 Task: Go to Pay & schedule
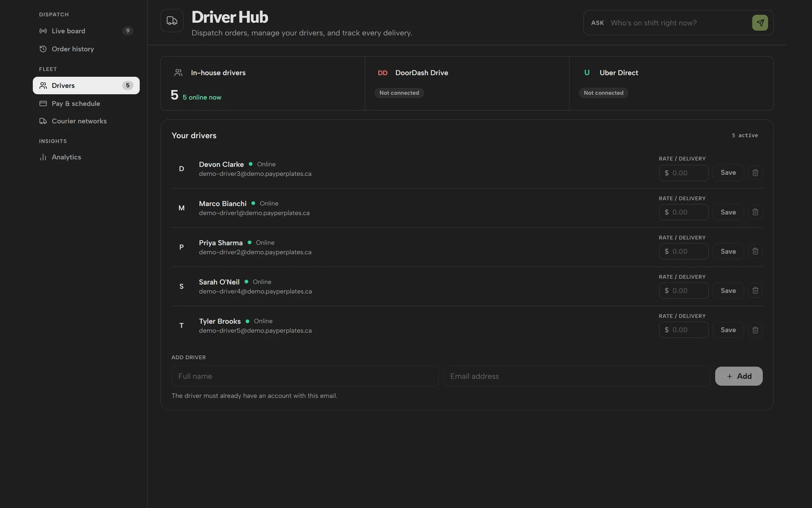click(x=86, y=104)
